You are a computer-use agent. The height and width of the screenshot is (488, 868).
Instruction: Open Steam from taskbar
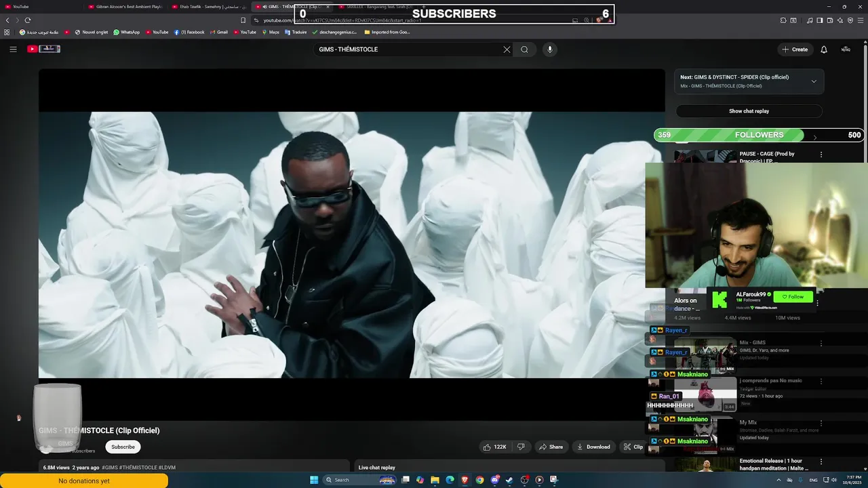tap(509, 480)
